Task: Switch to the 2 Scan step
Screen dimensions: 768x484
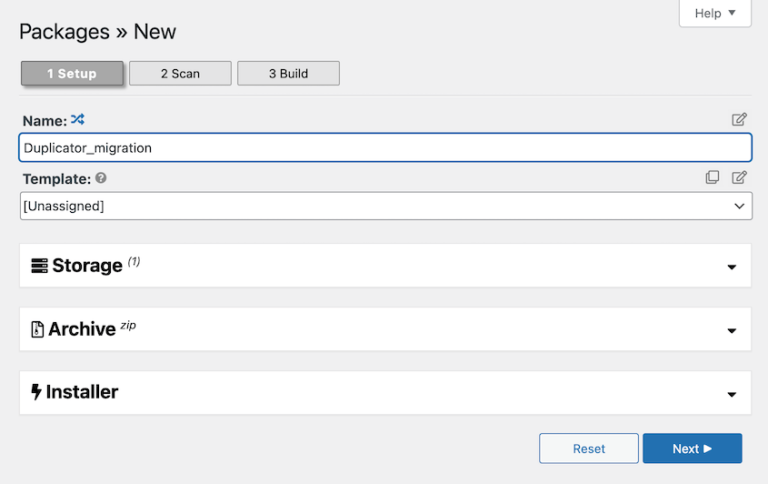Action: (x=180, y=74)
